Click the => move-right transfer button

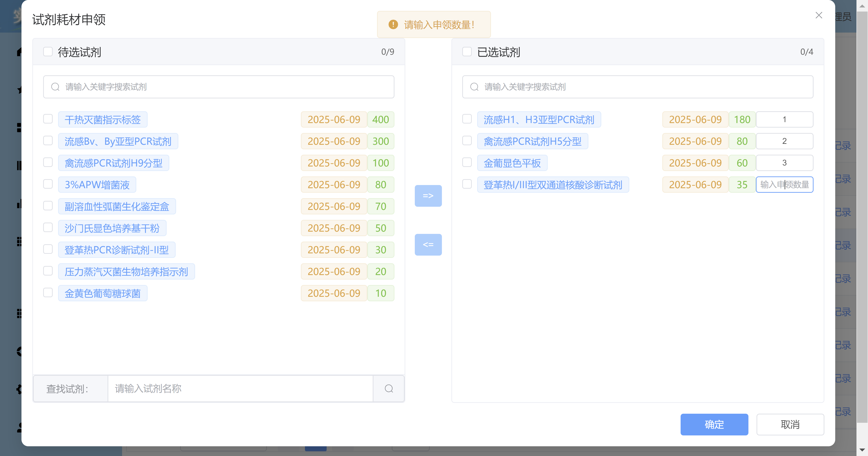[x=428, y=196]
